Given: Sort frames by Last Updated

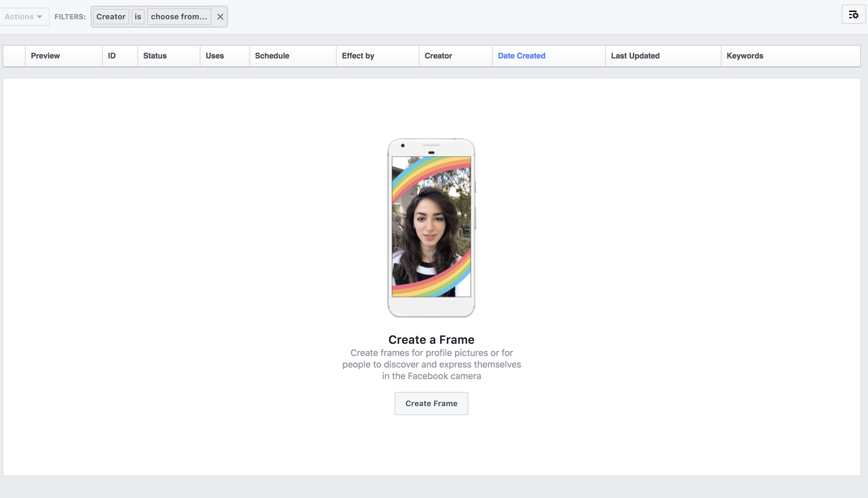Looking at the screenshot, I should tap(635, 56).
